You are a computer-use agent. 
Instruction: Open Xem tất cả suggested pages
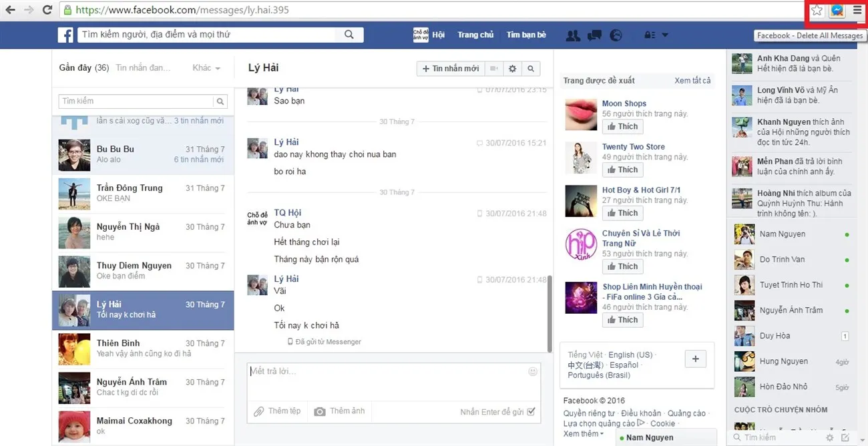(x=693, y=80)
